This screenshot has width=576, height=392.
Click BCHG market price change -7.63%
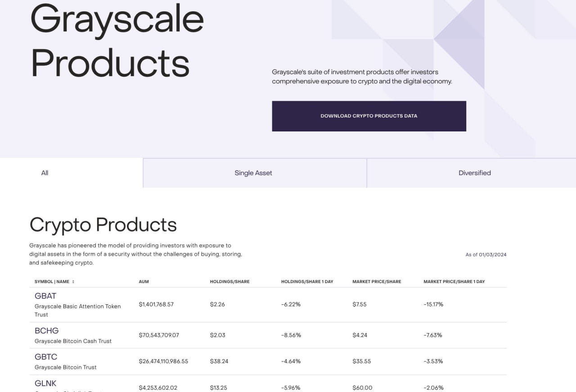[433, 335]
